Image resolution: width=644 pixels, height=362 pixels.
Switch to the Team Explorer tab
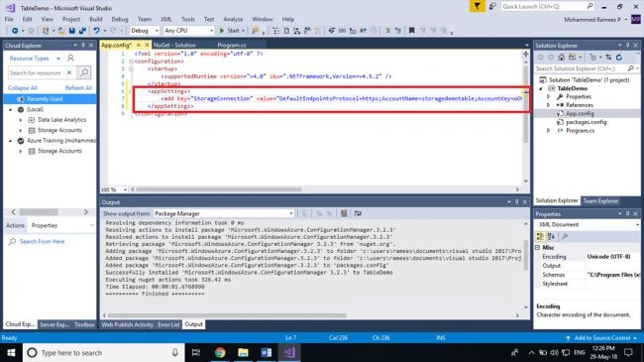pyautogui.click(x=600, y=200)
